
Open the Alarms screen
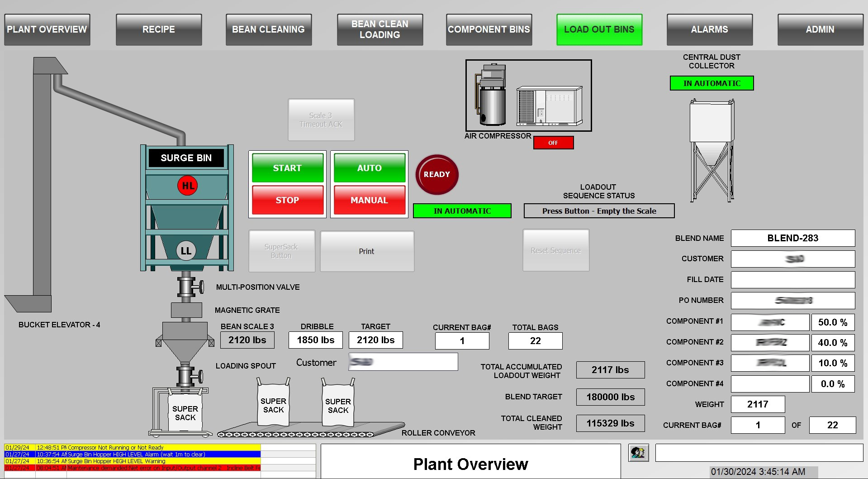[709, 29]
